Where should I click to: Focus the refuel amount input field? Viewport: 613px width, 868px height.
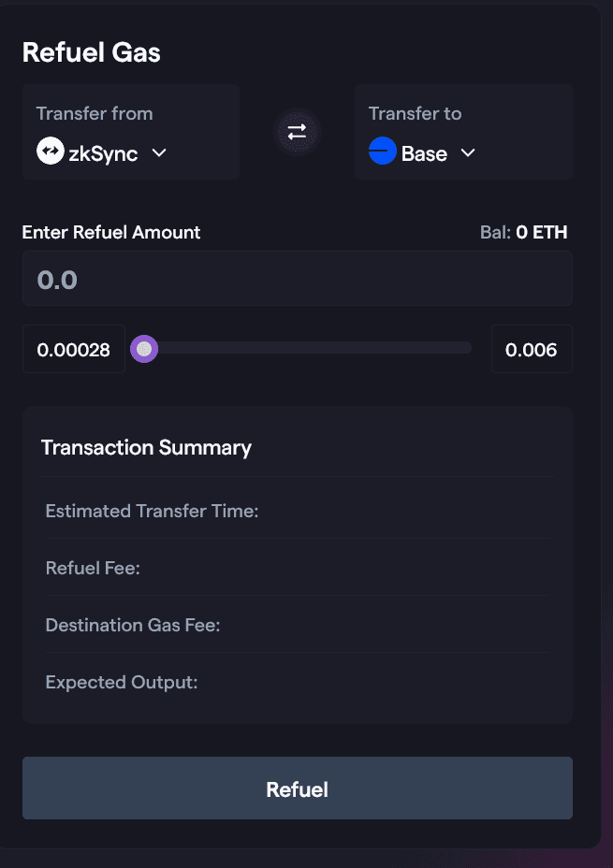[x=297, y=279]
